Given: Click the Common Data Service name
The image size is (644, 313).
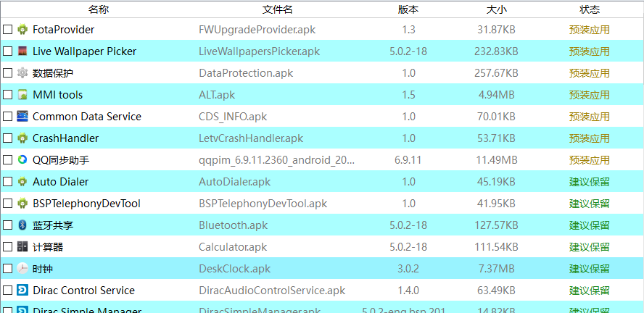Looking at the screenshot, I should click(87, 117).
